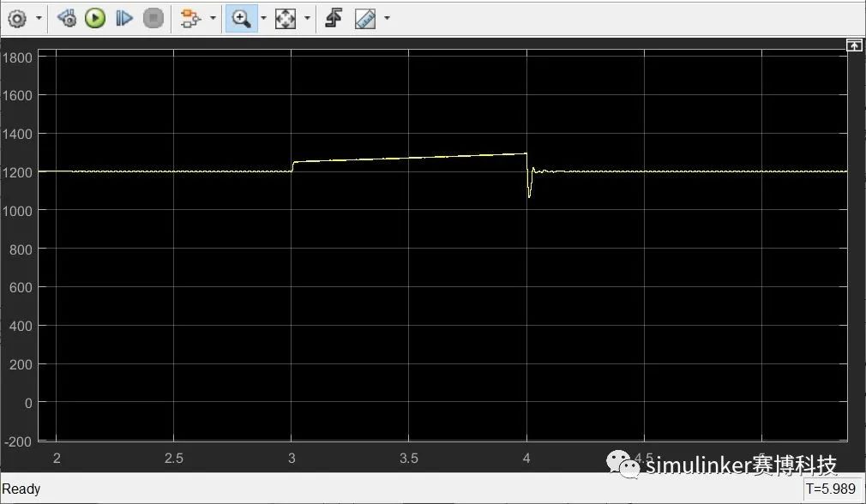The image size is (866, 504).
Task: Click the Stop simulation icon
Action: pyautogui.click(x=153, y=18)
